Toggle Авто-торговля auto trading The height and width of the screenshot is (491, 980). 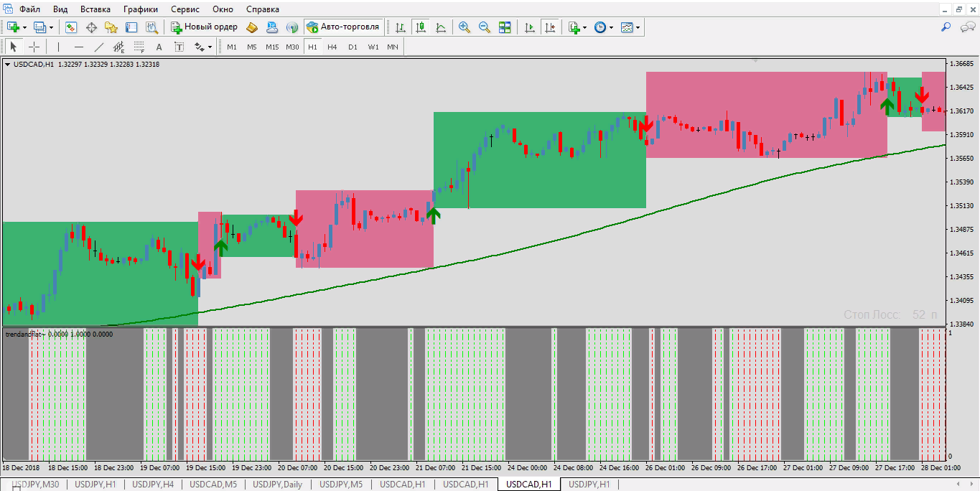(x=343, y=27)
